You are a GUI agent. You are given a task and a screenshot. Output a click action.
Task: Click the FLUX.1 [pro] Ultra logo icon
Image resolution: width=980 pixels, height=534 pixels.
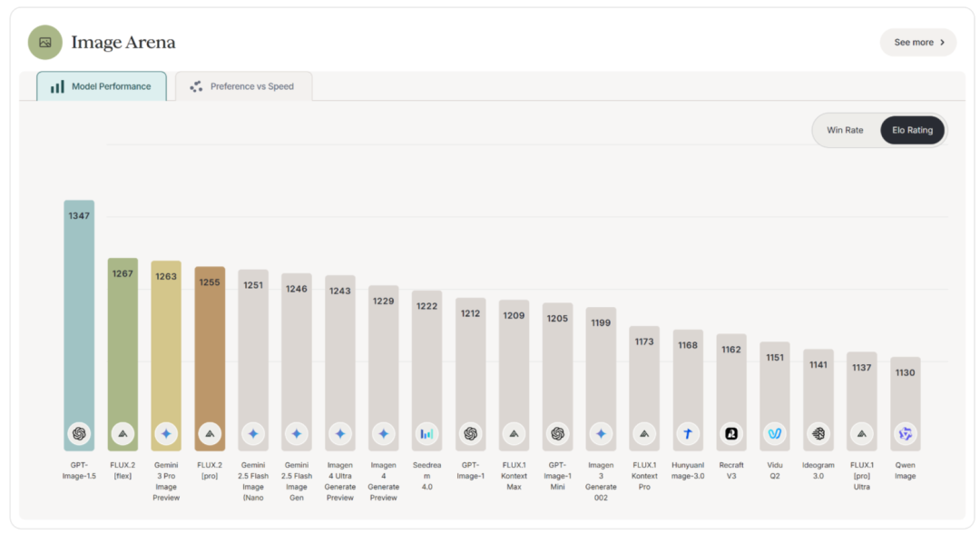coord(862,433)
